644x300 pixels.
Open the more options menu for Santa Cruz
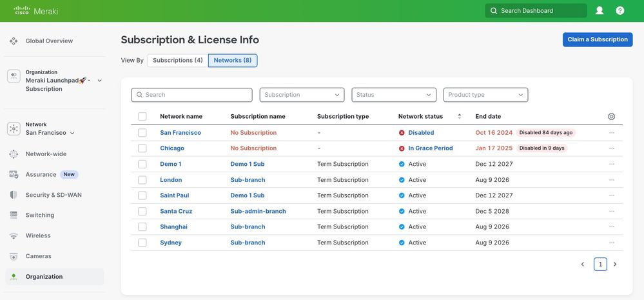[611, 212]
